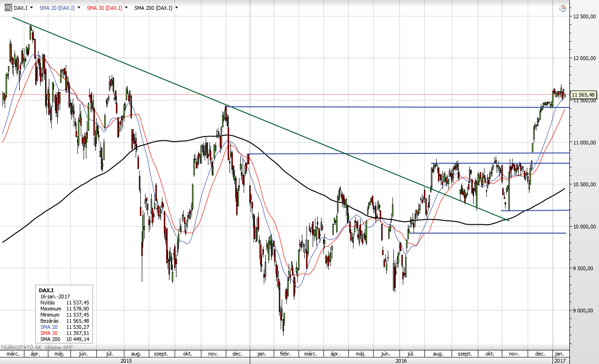This screenshot has height=364, width=599.
Task: Click the Eq instrument type icon
Action: pos(8,8)
